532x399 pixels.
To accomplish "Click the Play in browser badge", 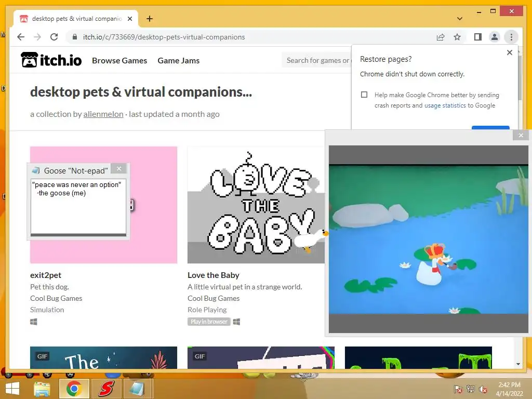I will coord(209,322).
